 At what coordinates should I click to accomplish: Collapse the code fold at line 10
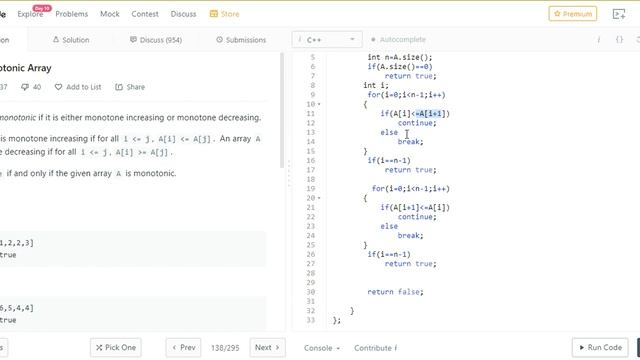(x=319, y=104)
